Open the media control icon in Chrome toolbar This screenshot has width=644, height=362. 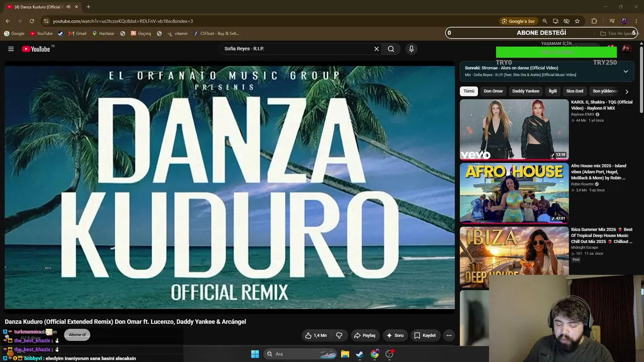coord(612,21)
